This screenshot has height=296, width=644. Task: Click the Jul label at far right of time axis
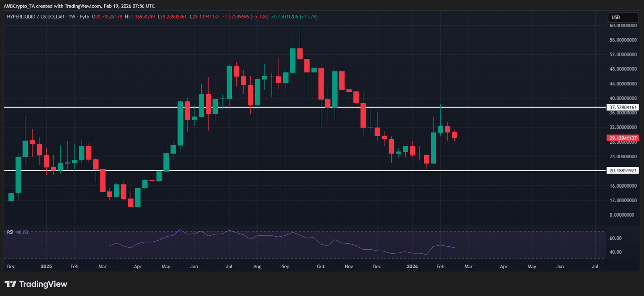595,267
